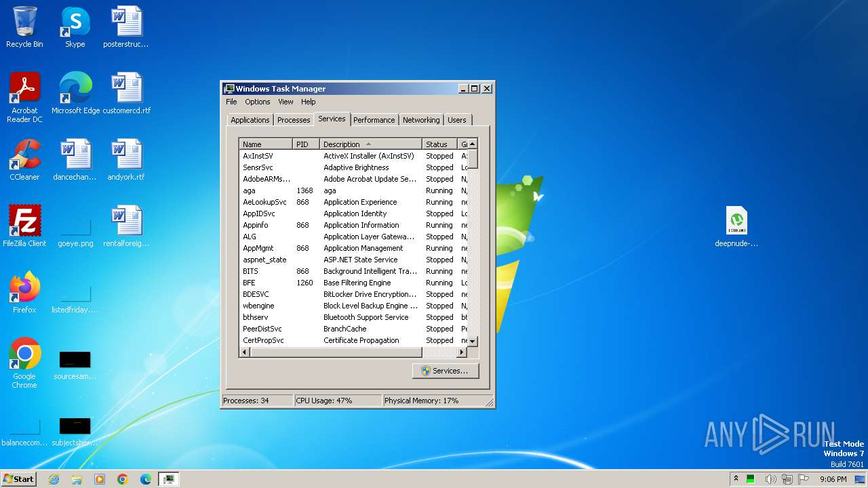This screenshot has height=488, width=868.
Task: Select the dancechan document icon
Action: click(x=75, y=160)
